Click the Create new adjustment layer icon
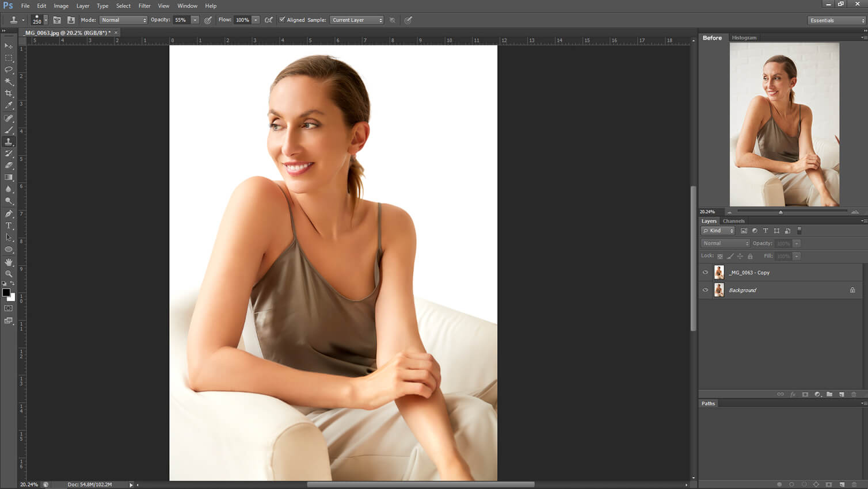868x489 pixels. tap(817, 394)
